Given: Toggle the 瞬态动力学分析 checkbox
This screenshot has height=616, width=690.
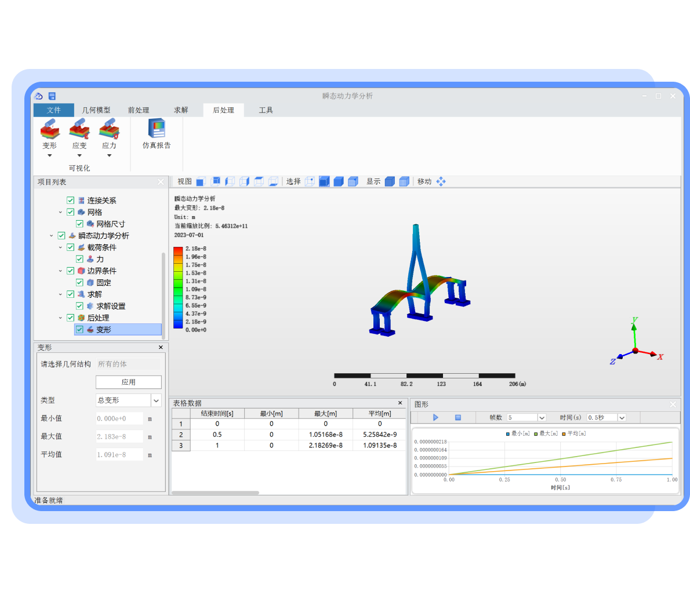Looking at the screenshot, I should pyautogui.click(x=61, y=236).
